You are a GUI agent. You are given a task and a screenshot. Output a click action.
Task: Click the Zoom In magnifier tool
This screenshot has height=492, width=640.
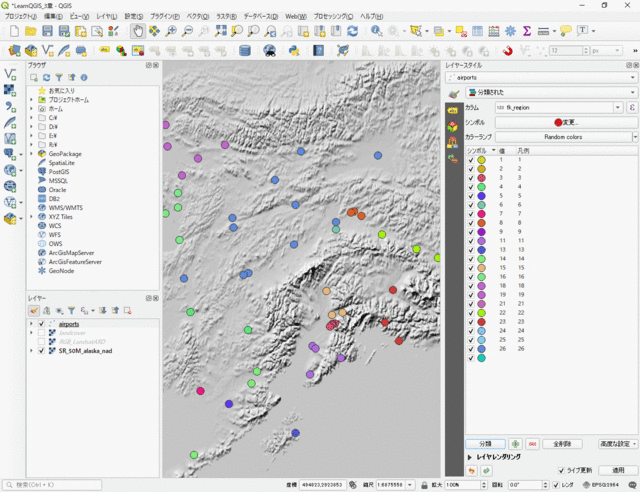pyautogui.click(x=171, y=31)
